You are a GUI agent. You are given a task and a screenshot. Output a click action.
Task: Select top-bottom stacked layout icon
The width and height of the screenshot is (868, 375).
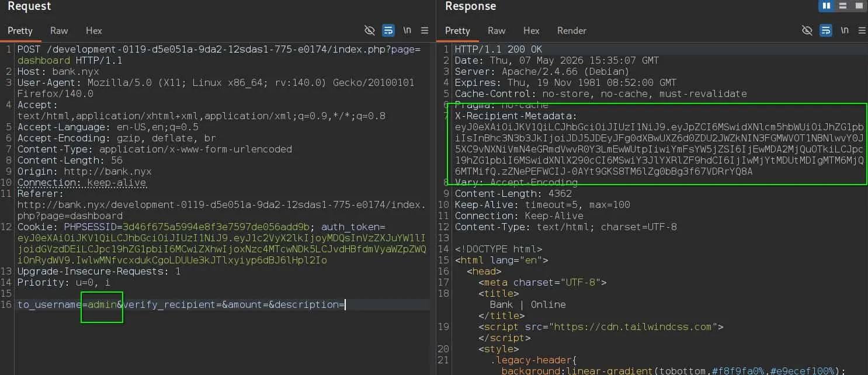842,6
